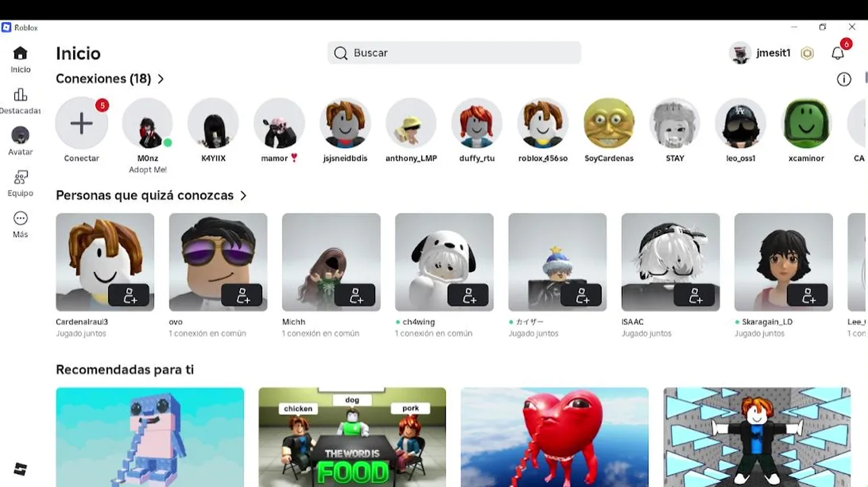The height and width of the screenshot is (487, 868).
Task: Click Roblox logo icon at sidebar bottom
Action: coord(20,469)
